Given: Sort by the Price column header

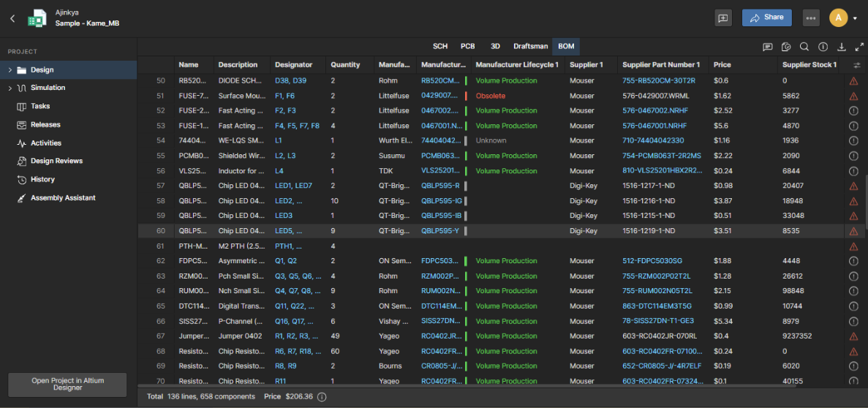Looking at the screenshot, I should tap(722, 65).
